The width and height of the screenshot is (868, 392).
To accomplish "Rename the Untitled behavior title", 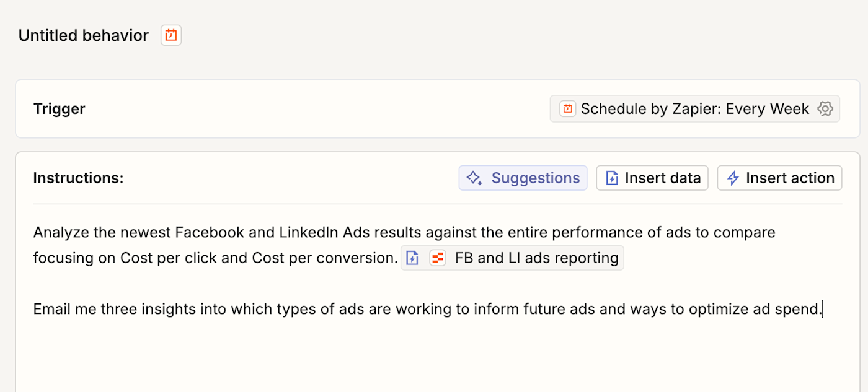I will [x=84, y=35].
